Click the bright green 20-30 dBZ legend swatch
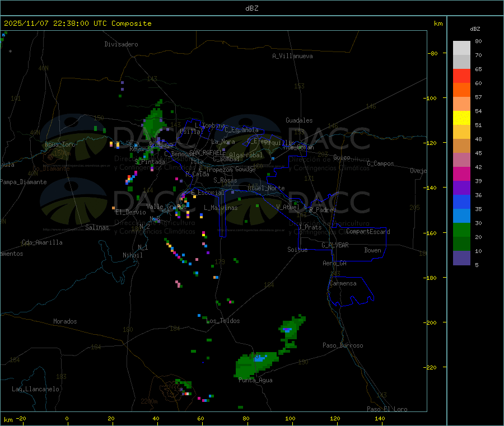 click(461, 230)
